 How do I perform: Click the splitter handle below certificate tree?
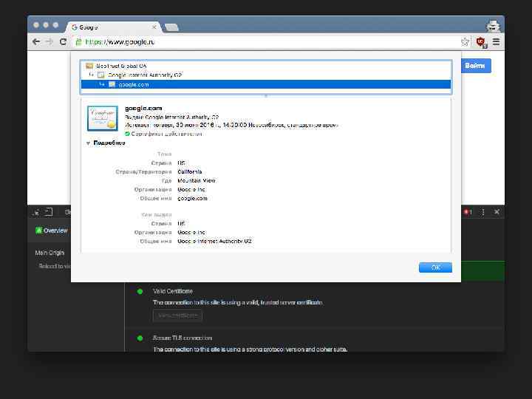pyautogui.click(x=266, y=96)
